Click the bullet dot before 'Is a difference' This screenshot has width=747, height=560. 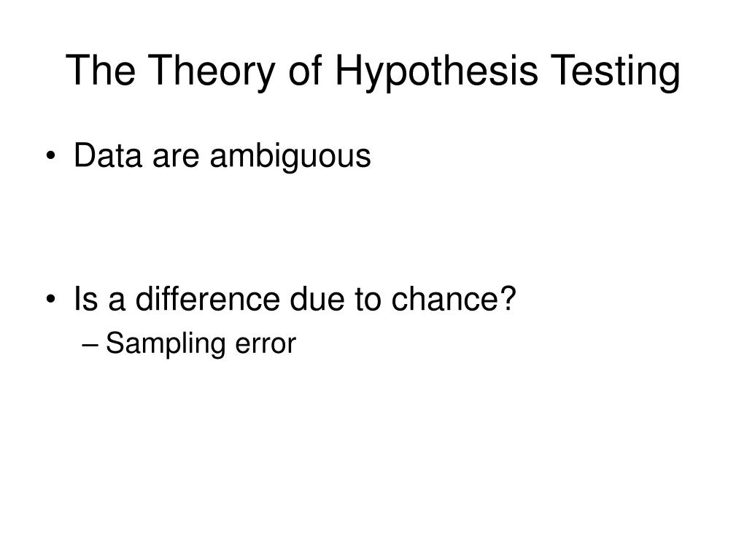[x=51, y=300]
